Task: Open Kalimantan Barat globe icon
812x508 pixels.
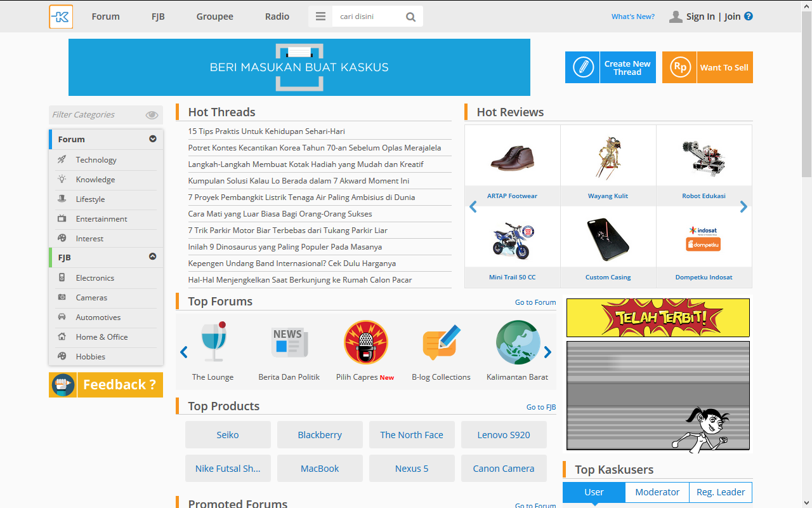Action: [x=518, y=342]
